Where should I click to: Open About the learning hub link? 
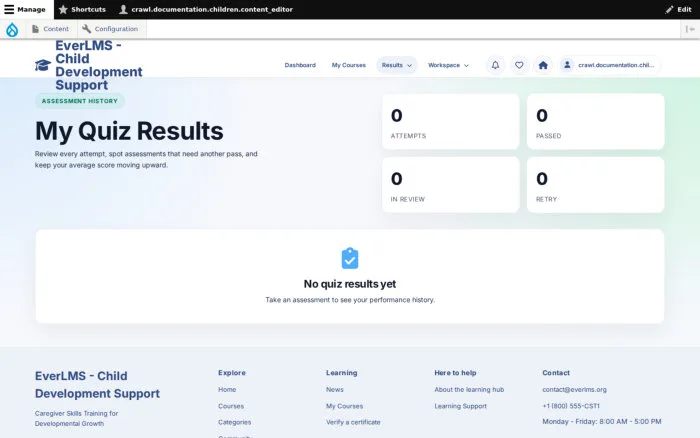coord(469,389)
